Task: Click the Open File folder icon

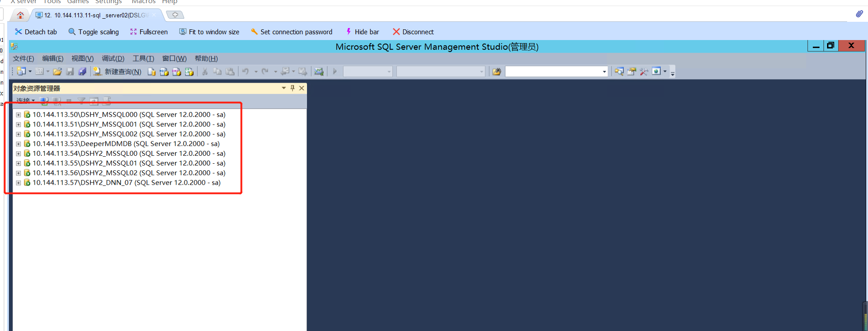Action: pos(57,71)
